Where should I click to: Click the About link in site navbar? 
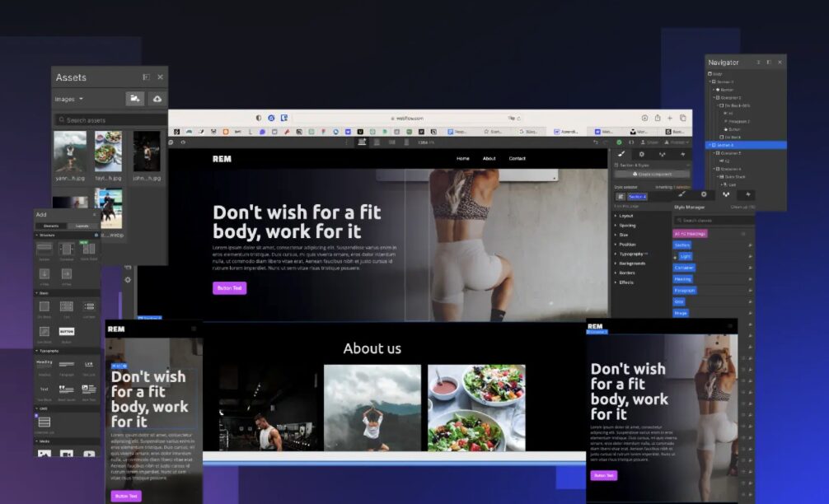click(489, 158)
